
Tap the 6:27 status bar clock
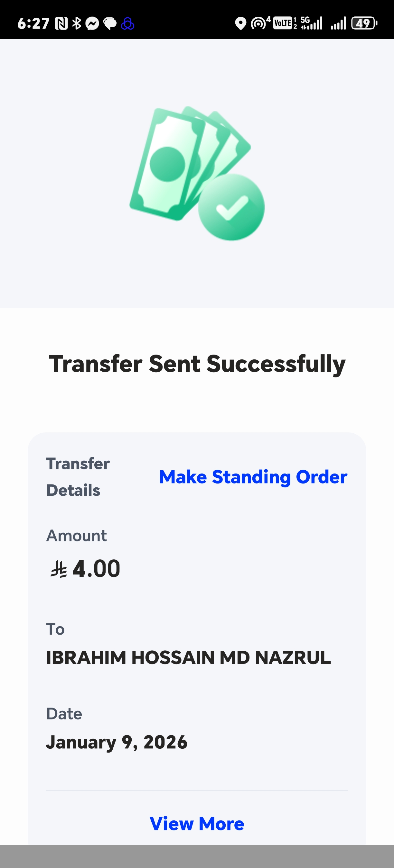[x=33, y=23]
